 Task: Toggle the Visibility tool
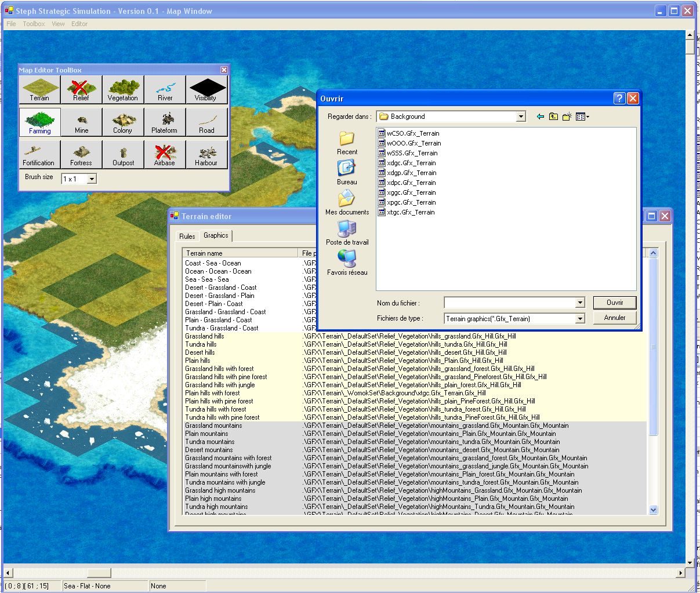coord(206,90)
